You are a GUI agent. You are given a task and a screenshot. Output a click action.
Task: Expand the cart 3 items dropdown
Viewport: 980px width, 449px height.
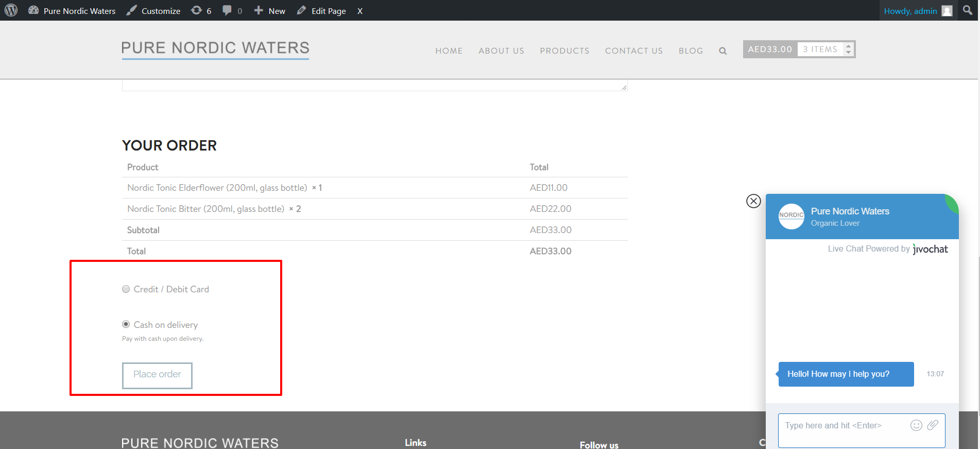pyautogui.click(x=848, y=49)
